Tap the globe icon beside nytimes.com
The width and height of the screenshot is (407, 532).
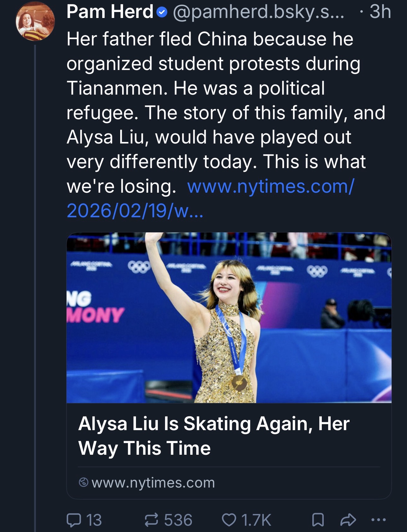click(x=84, y=482)
